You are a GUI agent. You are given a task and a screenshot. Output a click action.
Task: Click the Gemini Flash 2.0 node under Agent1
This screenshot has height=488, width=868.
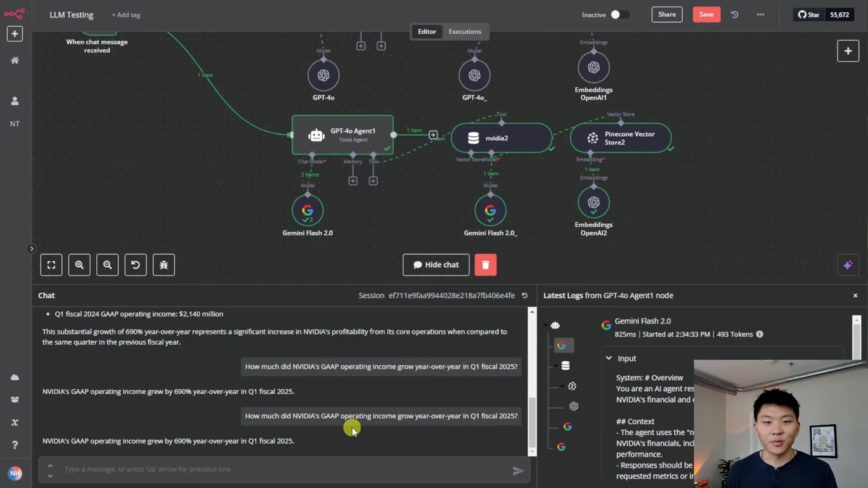307,210
